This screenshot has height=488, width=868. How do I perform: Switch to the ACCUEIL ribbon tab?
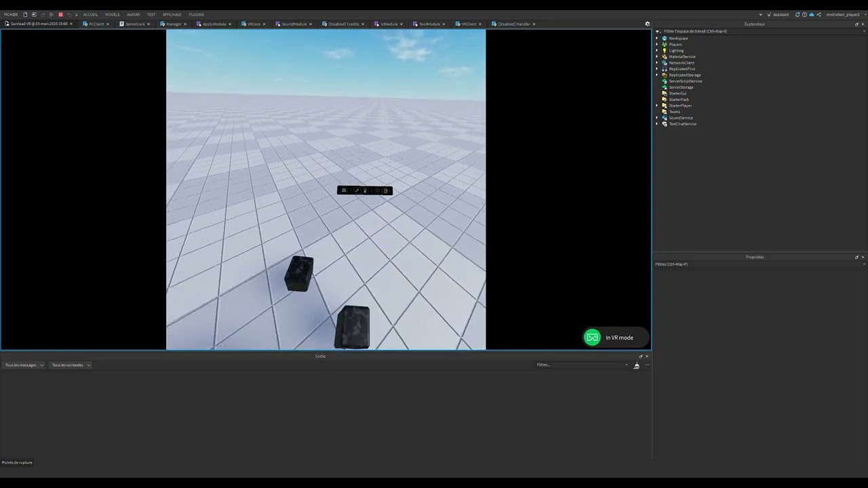(90, 14)
